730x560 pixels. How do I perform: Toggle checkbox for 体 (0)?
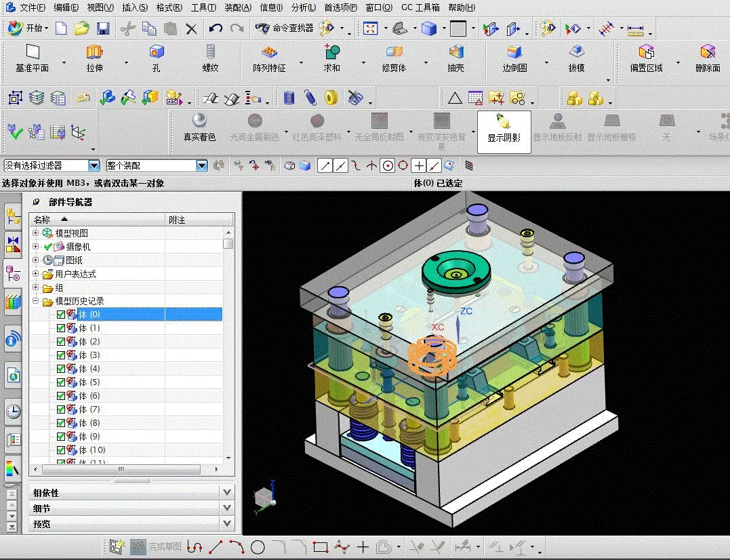tap(60, 314)
